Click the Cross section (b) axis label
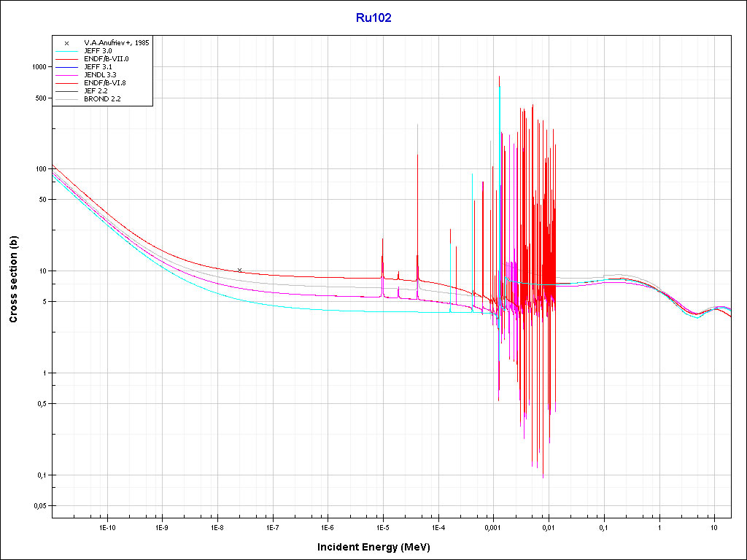Image resolution: width=747 pixels, height=560 pixels. click(13, 280)
